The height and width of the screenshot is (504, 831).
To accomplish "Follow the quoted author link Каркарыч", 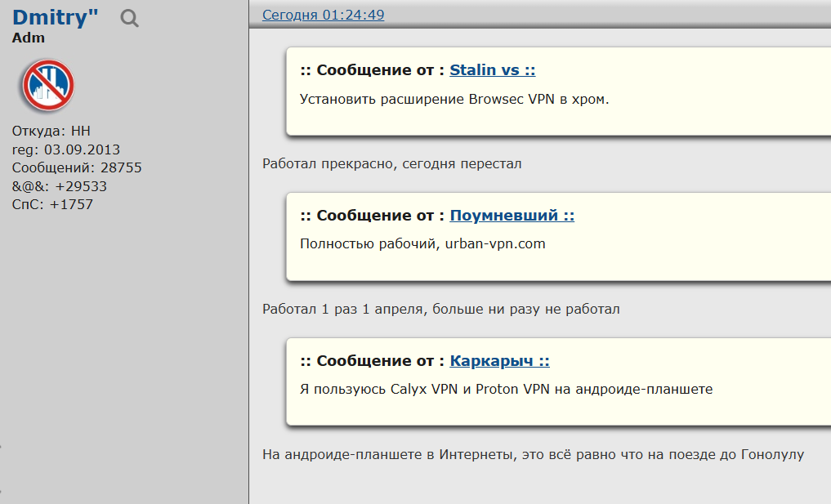I will [499, 361].
